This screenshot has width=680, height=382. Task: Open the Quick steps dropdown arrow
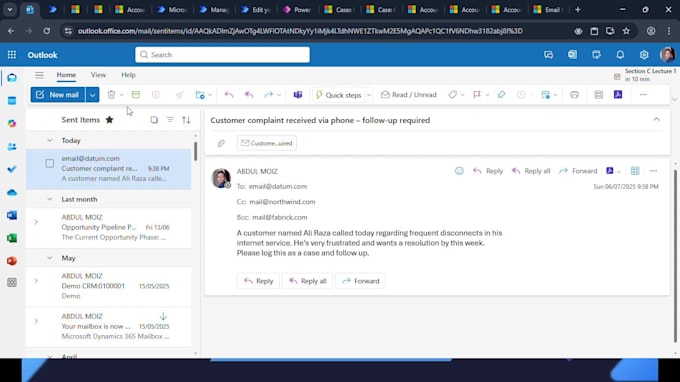tap(369, 95)
